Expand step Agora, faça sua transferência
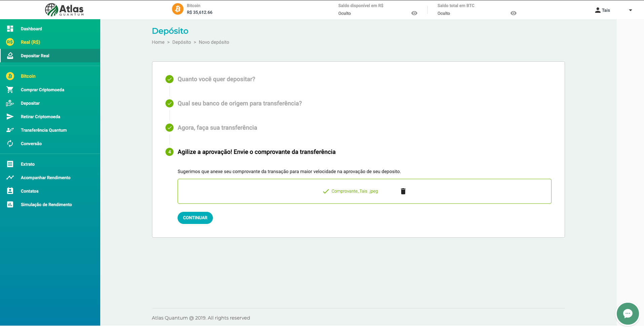Viewport: 644px width, 328px height. click(x=217, y=128)
